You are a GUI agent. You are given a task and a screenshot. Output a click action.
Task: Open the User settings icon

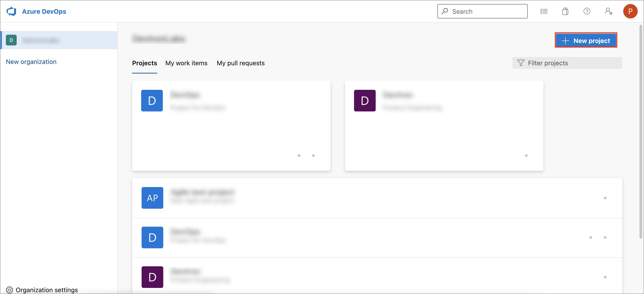pyautogui.click(x=609, y=11)
